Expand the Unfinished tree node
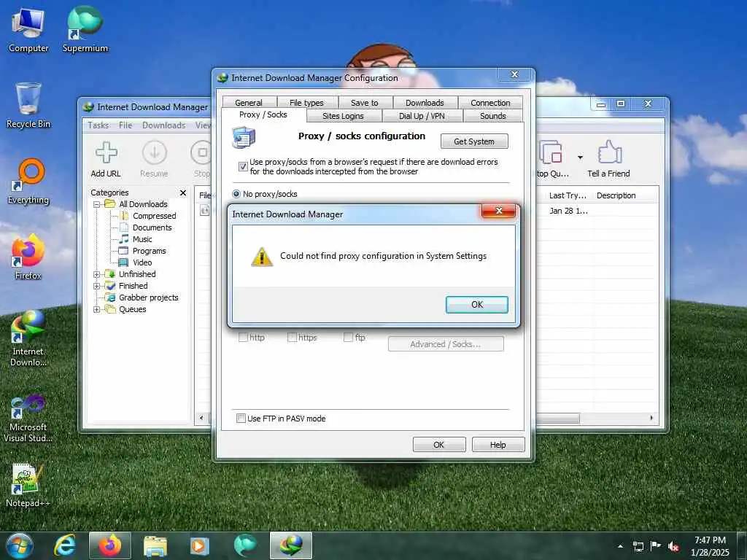This screenshot has width=747, height=560. pos(97,274)
